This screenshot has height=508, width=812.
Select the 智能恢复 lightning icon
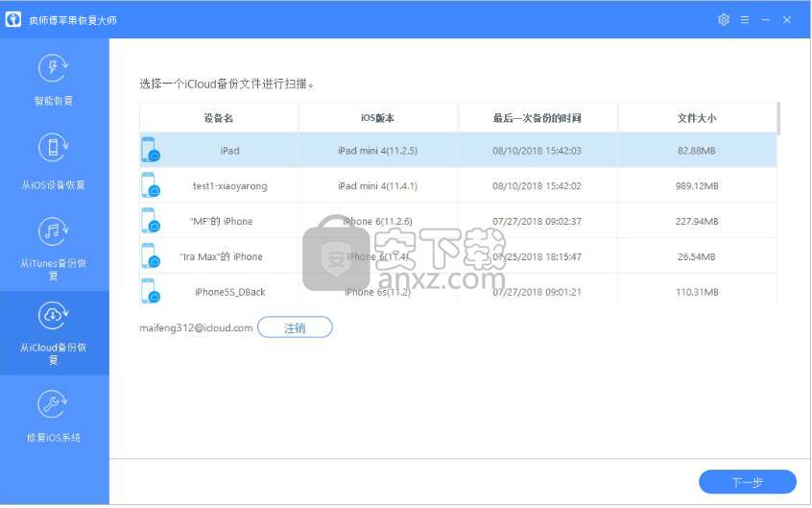[54, 68]
